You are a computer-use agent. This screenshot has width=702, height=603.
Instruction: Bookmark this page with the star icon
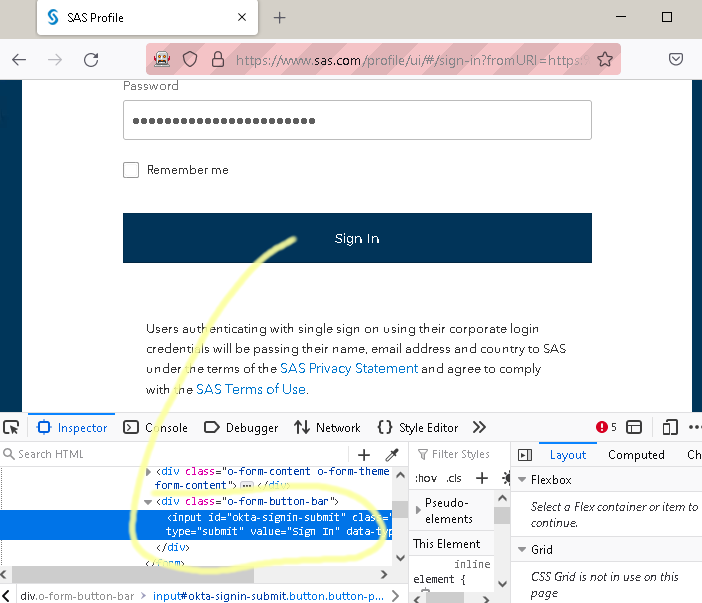(x=605, y=59)
